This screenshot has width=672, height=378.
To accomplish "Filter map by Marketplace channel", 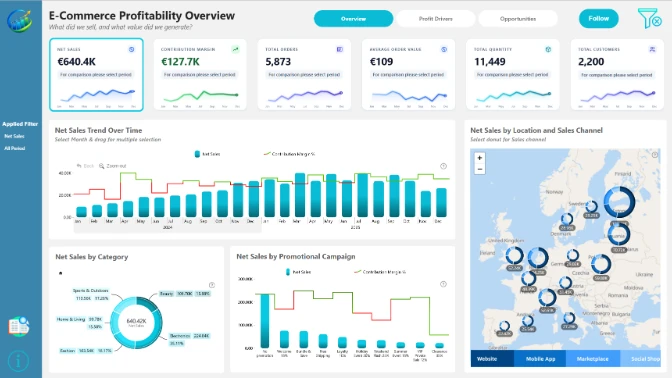I will point(593,359).
